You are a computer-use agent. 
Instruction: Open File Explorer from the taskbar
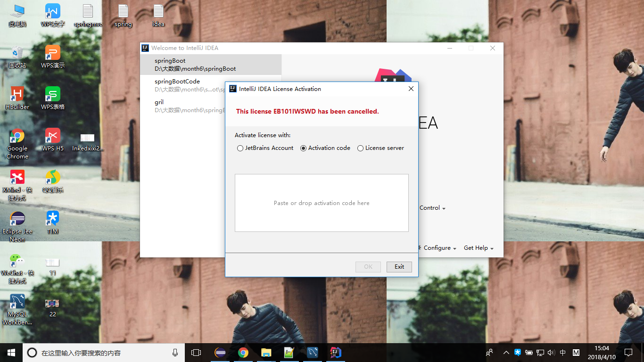(266, 353)
